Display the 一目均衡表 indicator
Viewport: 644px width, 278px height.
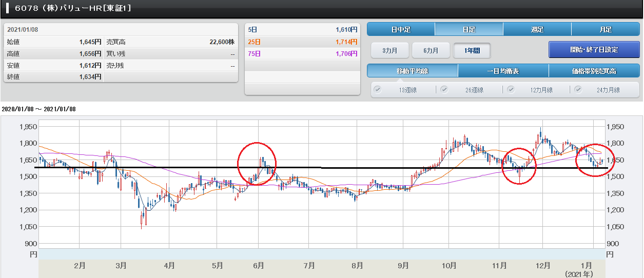coord(503,71)
